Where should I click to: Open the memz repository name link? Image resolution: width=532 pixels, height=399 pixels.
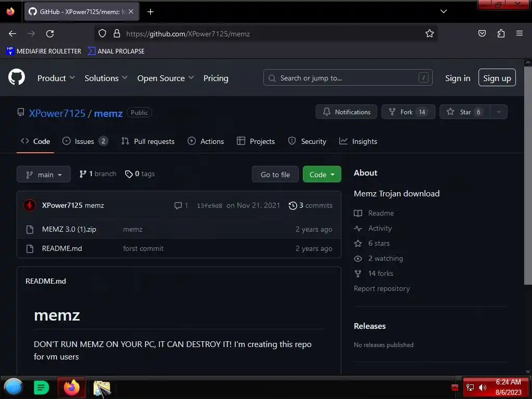tap(108, 113)
